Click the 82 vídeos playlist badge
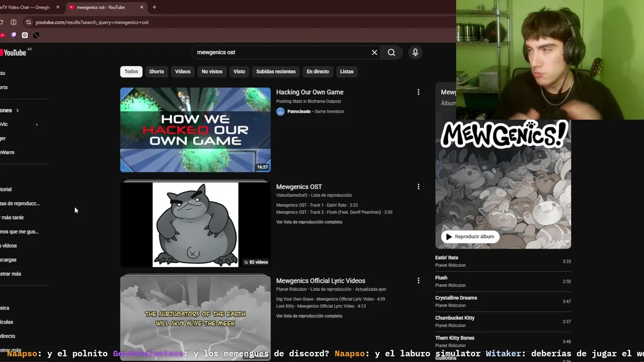644x362 pixels. pos(256,262)
